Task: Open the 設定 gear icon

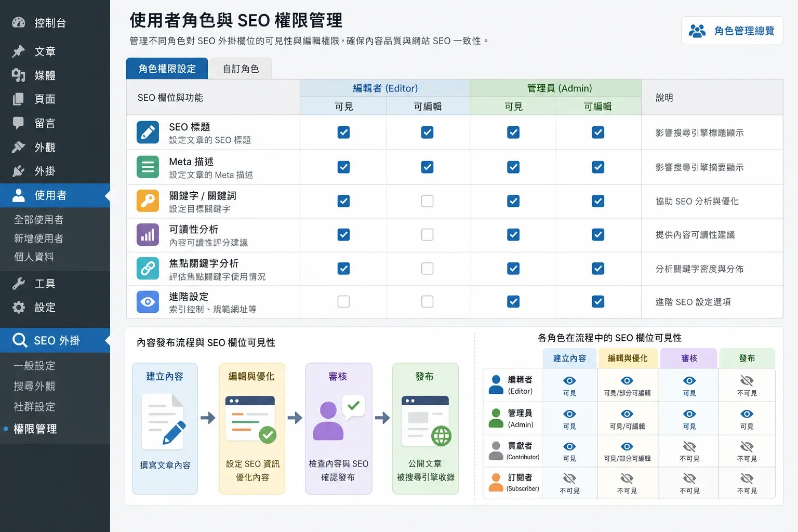Action: [19, 307]
